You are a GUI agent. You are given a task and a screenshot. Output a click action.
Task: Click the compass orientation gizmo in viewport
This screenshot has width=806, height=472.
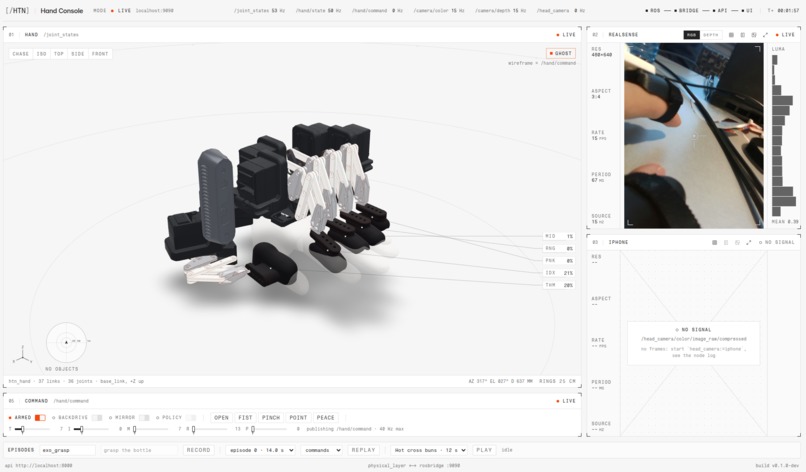click(66, 342)
